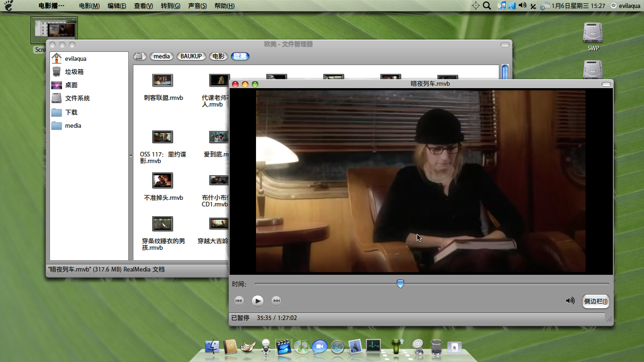Image resolution: width=644 pixels, height=362 pixels.
Task: Click the next chapter button in player
Action: click(x=276, y=301)
